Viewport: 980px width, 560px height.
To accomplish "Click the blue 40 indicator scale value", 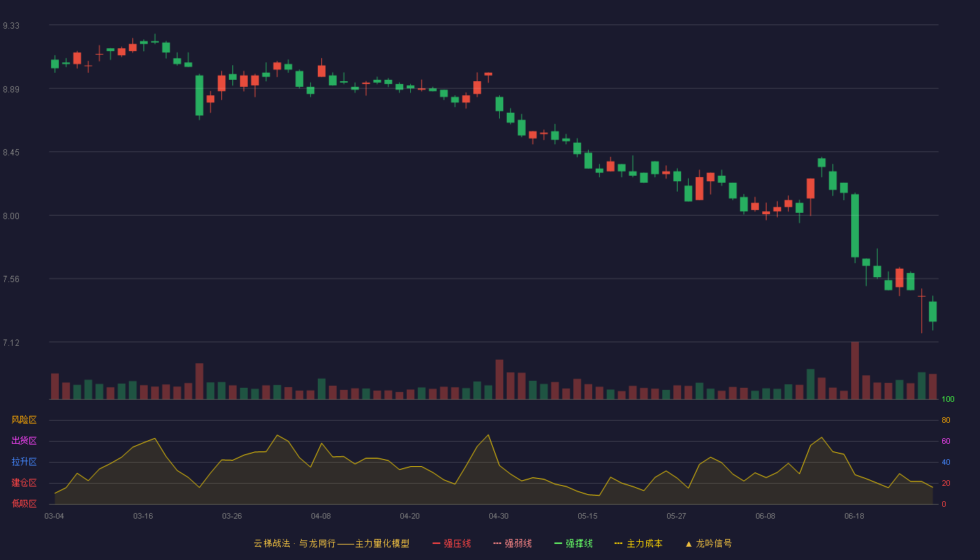I will click(946, 462).
